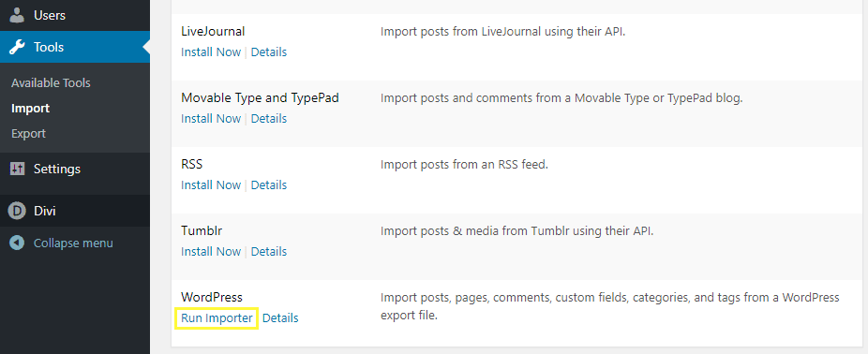This screenshot has height=354, width=868.
Task: View Details for Tumblr importer
Action: 269,251
